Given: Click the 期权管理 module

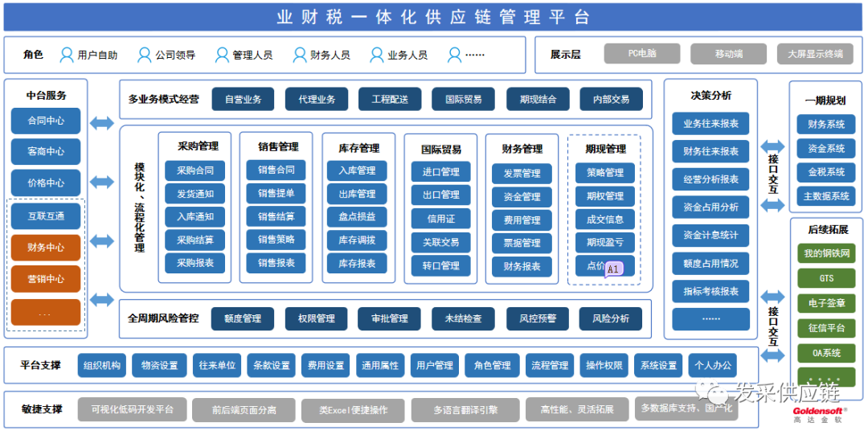Looking at the screenshot, I should pyautogui.click(x=605, y=196).
